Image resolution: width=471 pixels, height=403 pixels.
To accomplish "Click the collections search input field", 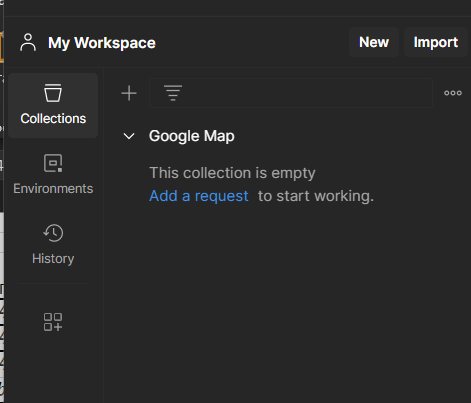I will [x=291, y=93].
